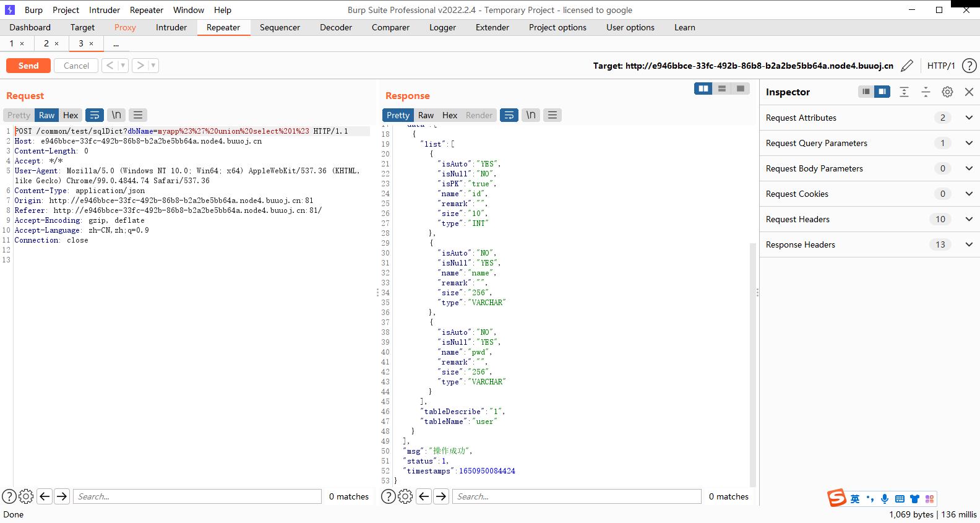Focus the response search field

577,496
